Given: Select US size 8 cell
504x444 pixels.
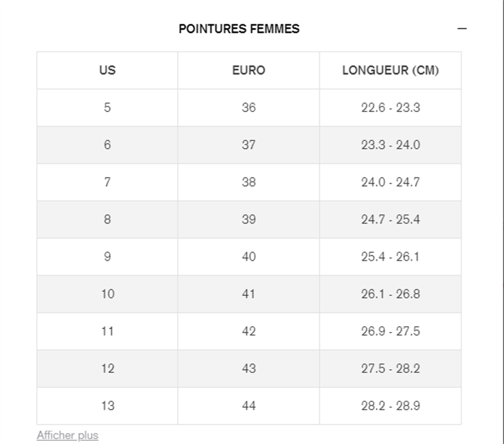Looking at the screenshot, I should (x=107, y=219).
